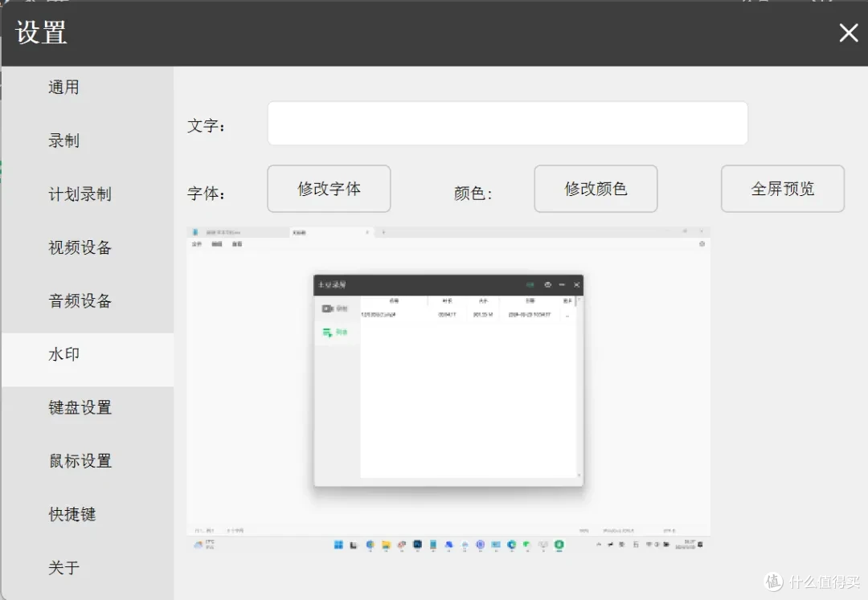Screen dimensions: 868x600
Task: Click the 修改字体 button
Action: 329,189
